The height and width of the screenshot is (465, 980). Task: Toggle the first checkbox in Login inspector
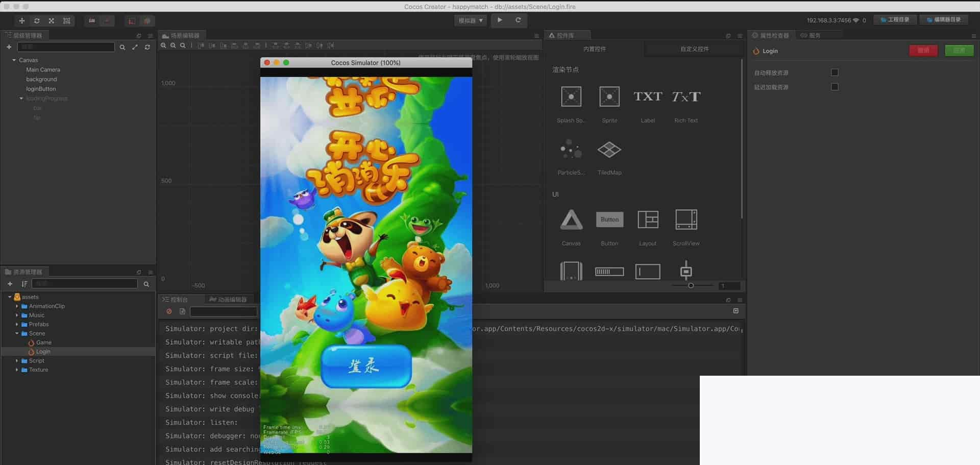pyautogui.click(x=835, y=72)
